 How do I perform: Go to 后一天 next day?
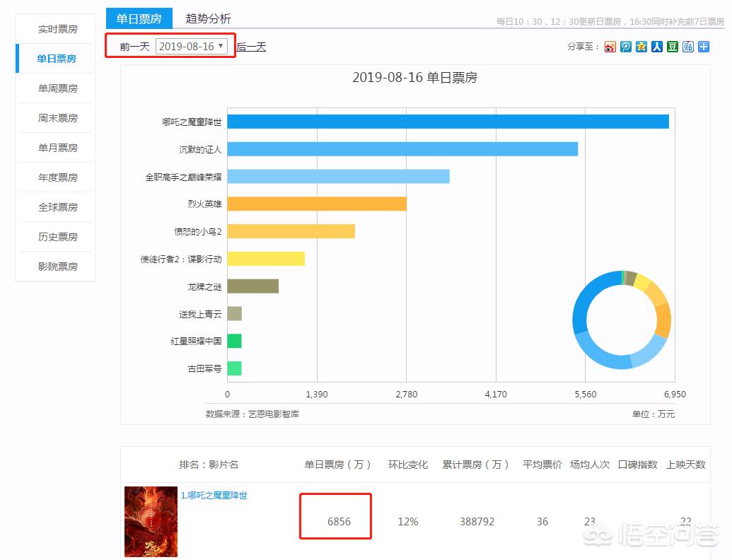[x=251, y=47]
